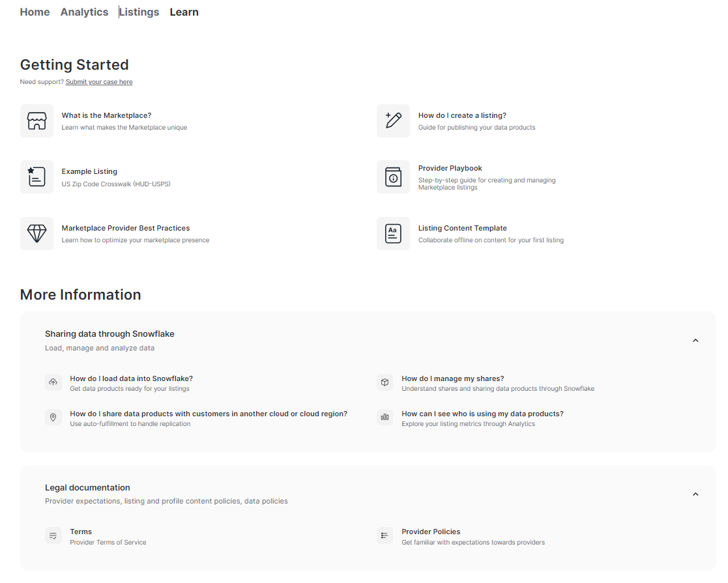Click the 'Getting Started' heading
The width and height of the screenshot is (728, 583).
(74, 64)
